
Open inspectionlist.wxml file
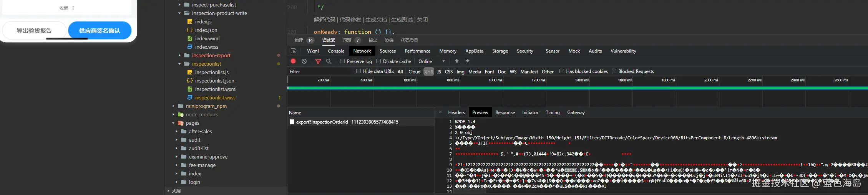tap(216, 89)
